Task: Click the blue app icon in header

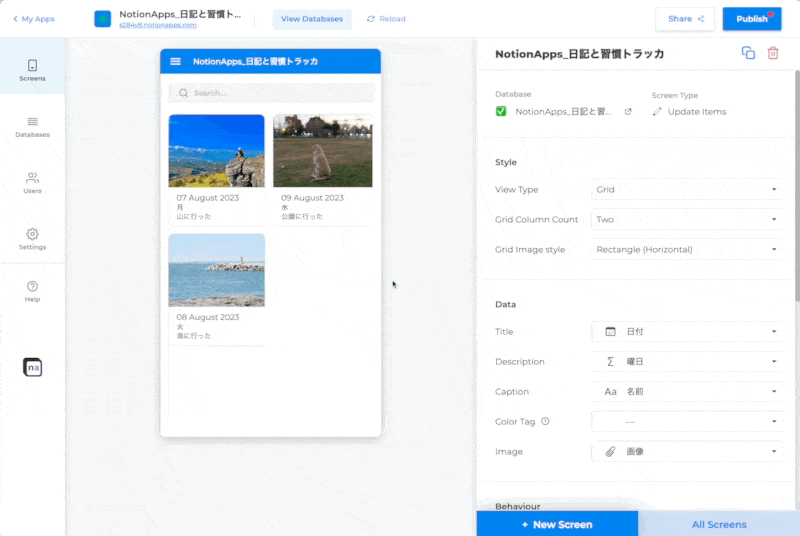Action: pyautogui.click(x=103, y=19)
